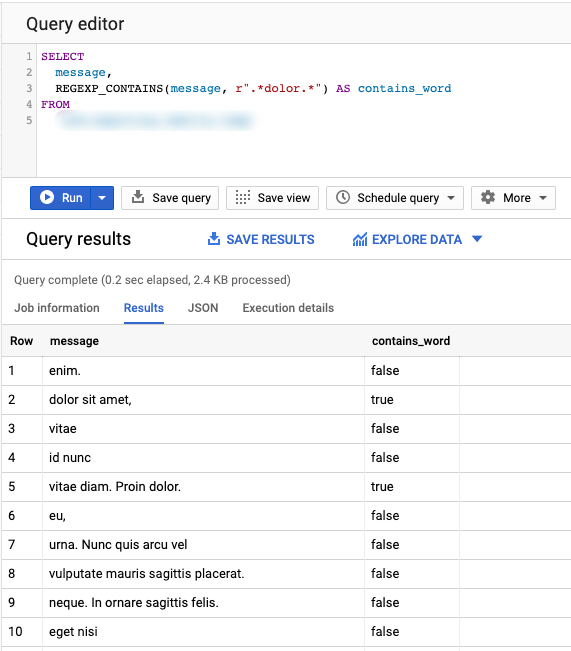571x651 pixels.
Task: Open the JSON tab
Action: (x=203, y=308)
